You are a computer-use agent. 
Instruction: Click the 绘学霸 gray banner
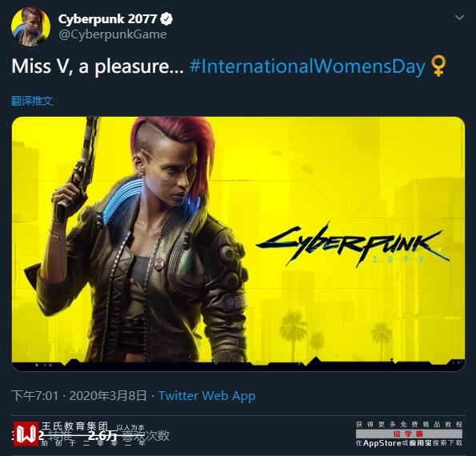pyautogui.click(x=409, y=434)
